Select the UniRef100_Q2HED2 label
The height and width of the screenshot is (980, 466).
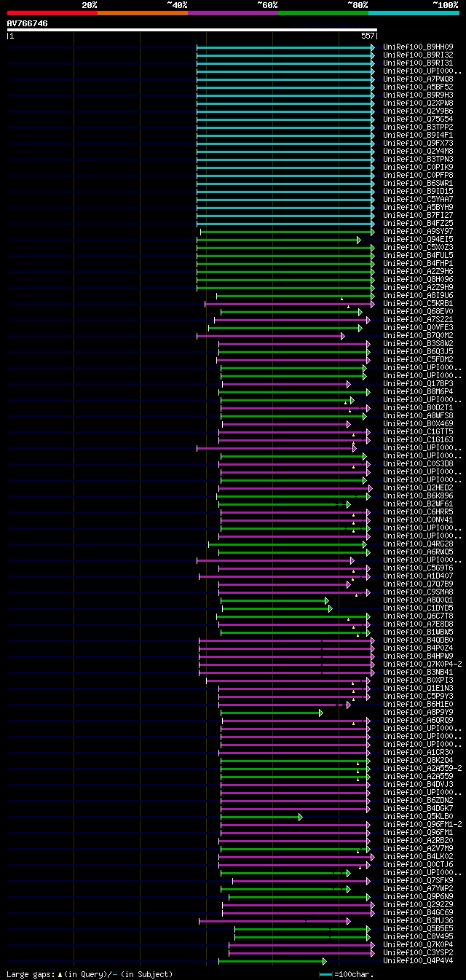(419, 488)
